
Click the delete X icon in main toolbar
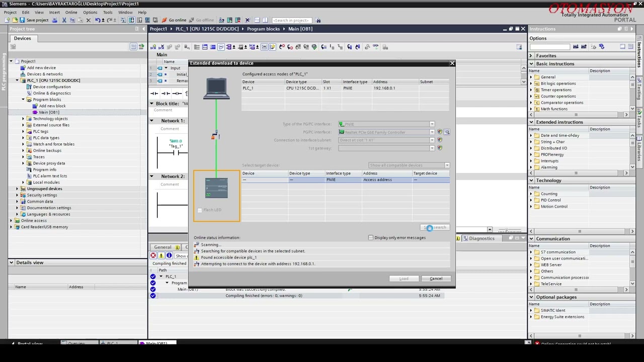[x=89, y=20]
